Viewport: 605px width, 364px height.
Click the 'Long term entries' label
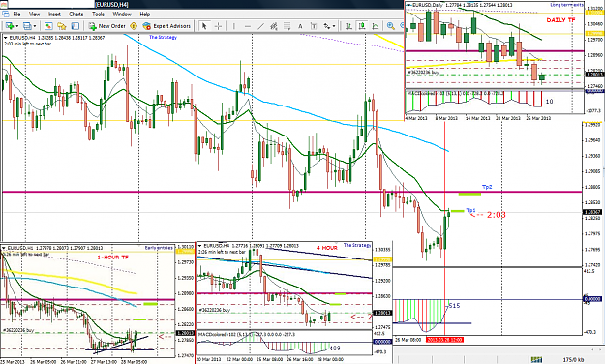coord(566,5)
